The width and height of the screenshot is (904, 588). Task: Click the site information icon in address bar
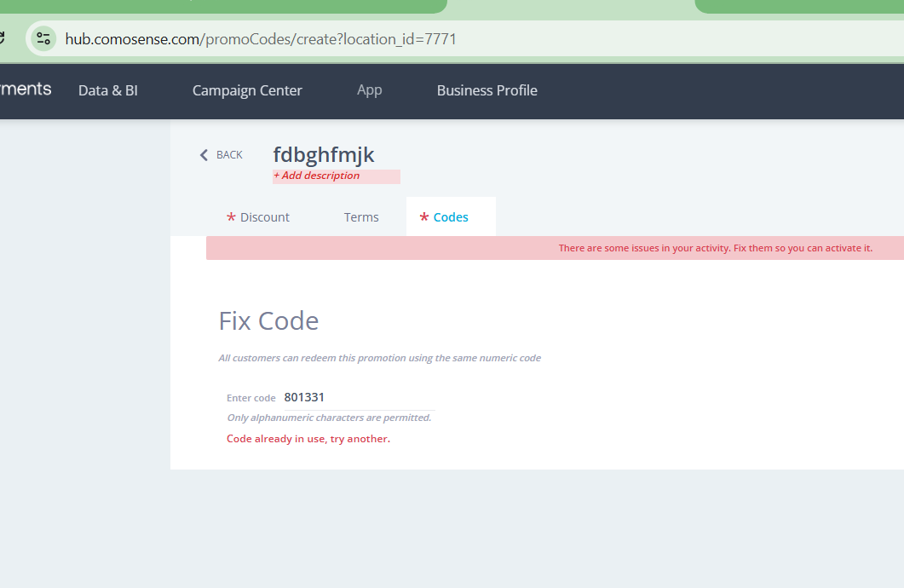pyautogui.click(x=43, y=39)
